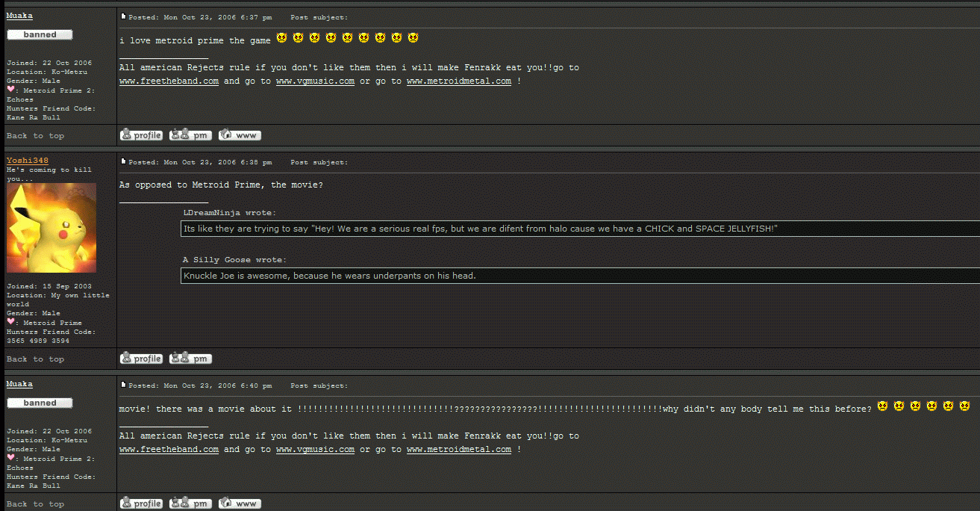
Task: Click 'LDreamNinja wrote:' quote header
Action: point(229,213)
